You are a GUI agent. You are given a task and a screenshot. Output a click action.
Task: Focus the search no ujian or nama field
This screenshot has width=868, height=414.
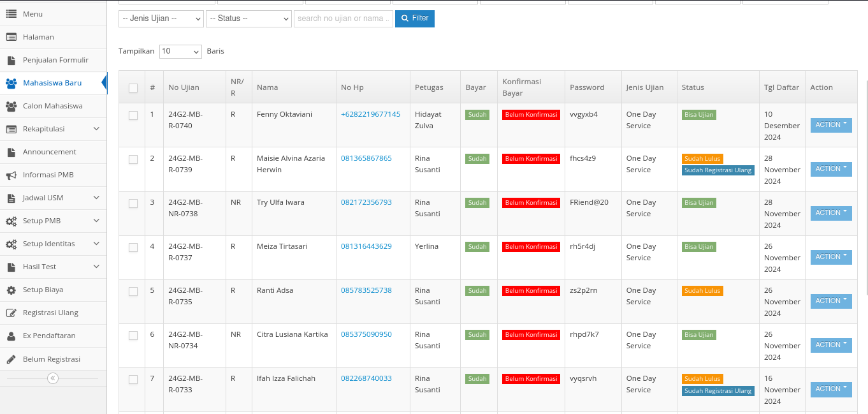343,18
